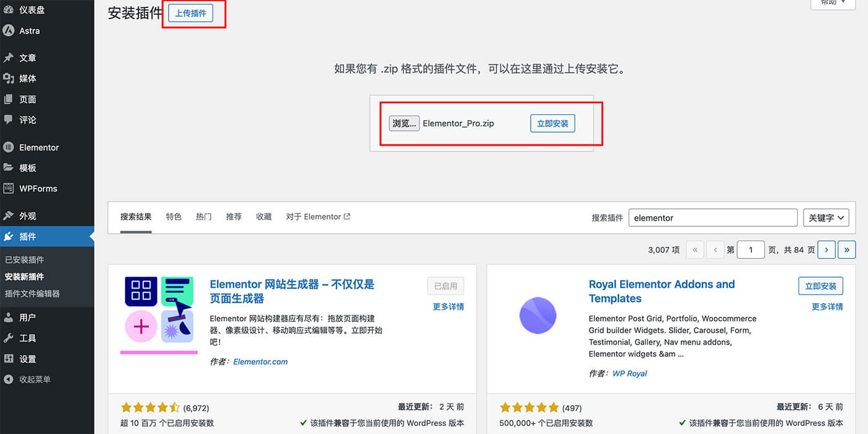Click the 500,000+ 个已启用安装数 text
The image size is (868, 434).
(x=546, y=423)
